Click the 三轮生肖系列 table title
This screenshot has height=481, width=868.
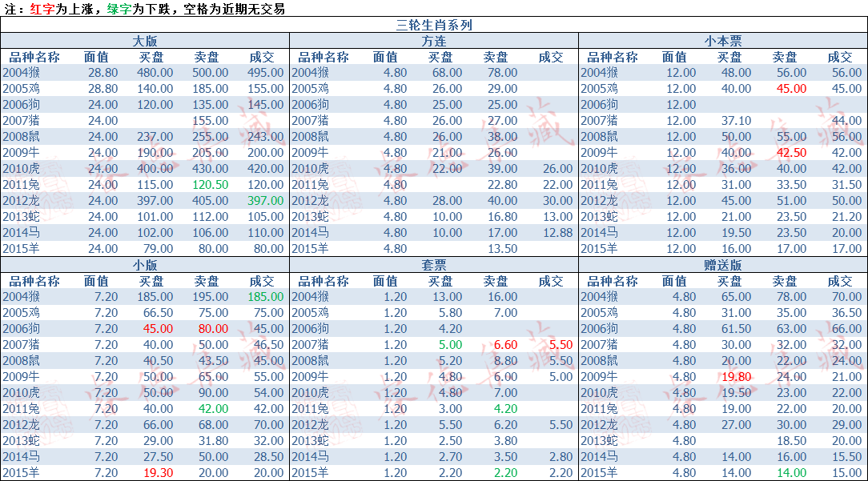[434, 25]
